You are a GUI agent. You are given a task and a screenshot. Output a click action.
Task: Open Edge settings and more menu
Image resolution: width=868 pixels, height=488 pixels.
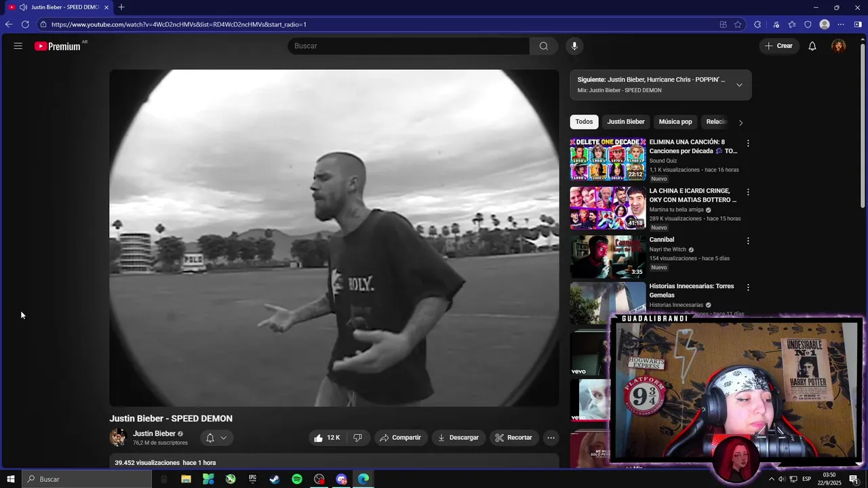point(842,24)
